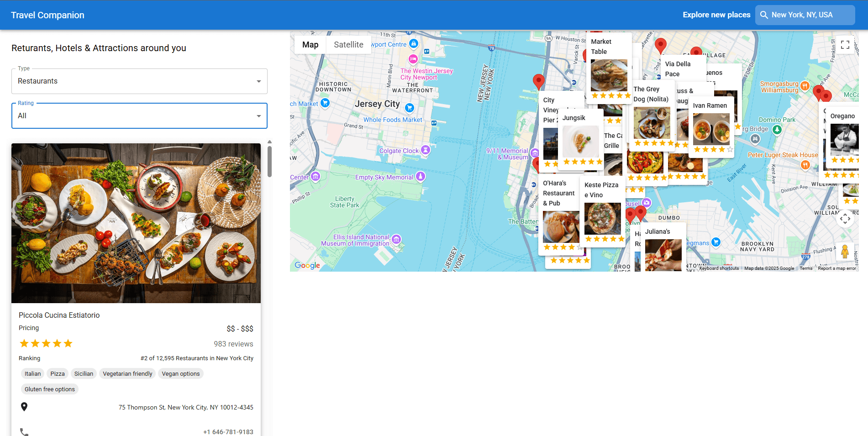
Task: Click the 75 Thompson St address text
Action: pyautogui.click(x=186, y=407)
